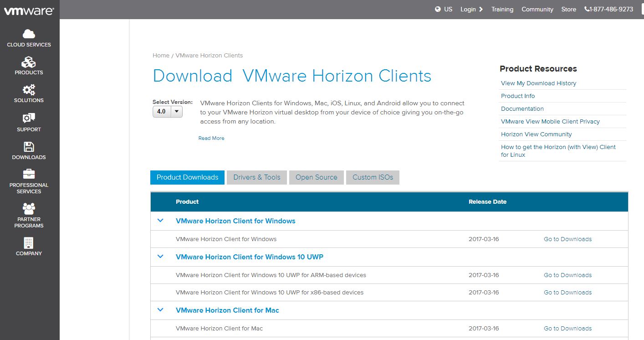Image resolution: width=644 pixels, height=340 pixels.
Task: Change region using the US globe
Action: click(x=443, y=9)
